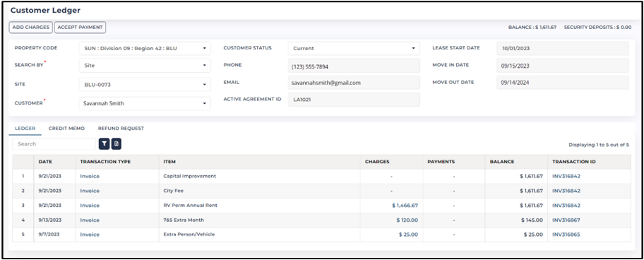The width and height of the screenshot is (644, 260).
Task: Open INV316842 in RV Perm Annual Rent row
Action: click(566, 206)
